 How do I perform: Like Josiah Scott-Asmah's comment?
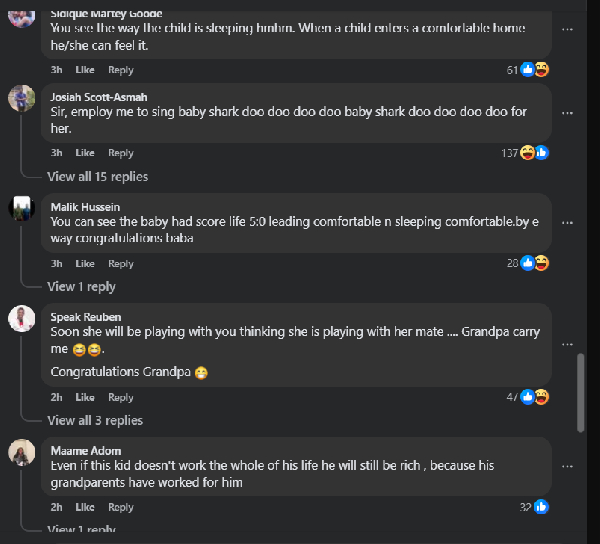tap(85, 153)
